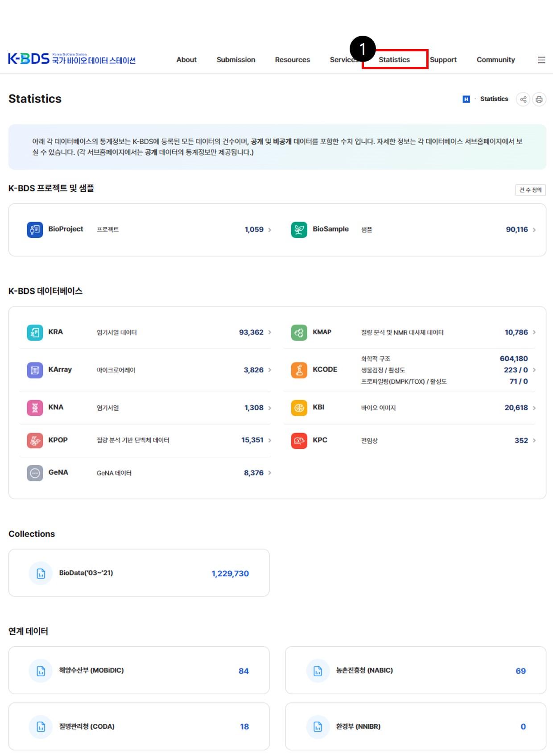Expand the KArray row chevron

269,370
